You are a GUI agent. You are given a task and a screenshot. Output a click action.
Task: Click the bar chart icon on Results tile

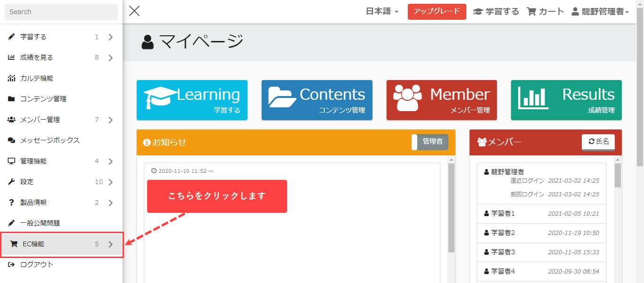pos(533,98)
